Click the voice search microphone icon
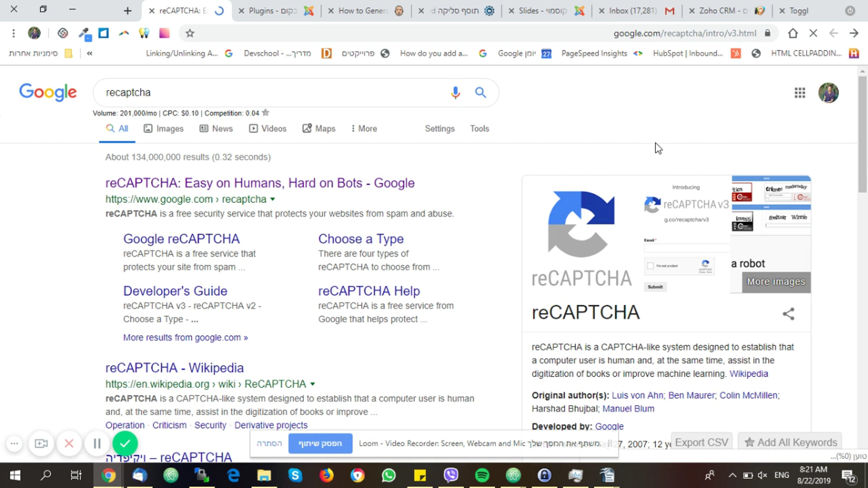Viewport: 868px width, 488px height. coord(455,93)
